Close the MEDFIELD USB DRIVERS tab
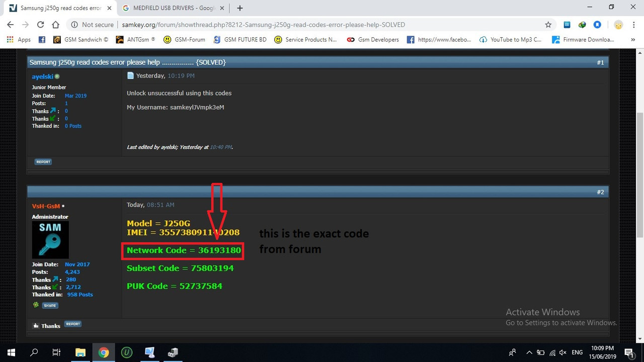The height and width of the screenshot is (362, 644). [x=222, y=8]
